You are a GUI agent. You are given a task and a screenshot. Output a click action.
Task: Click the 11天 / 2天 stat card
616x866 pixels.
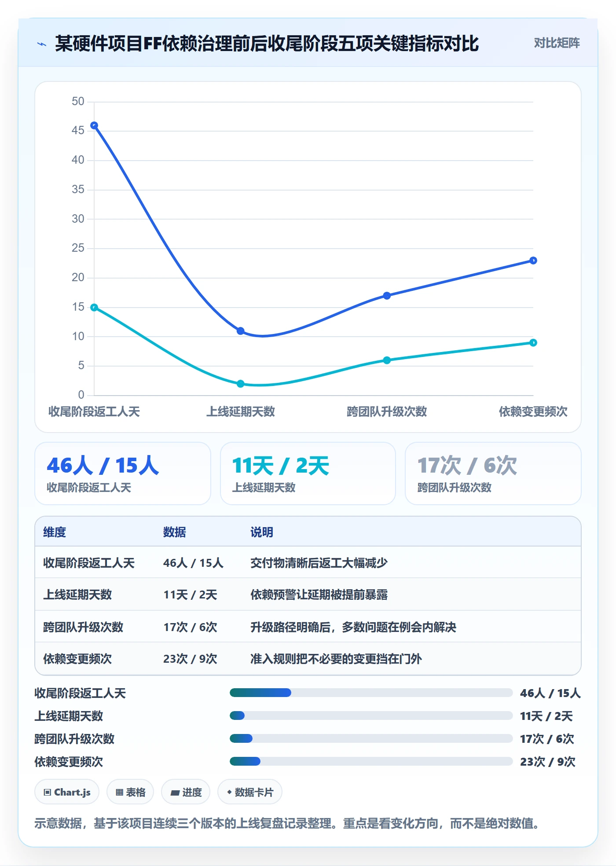[x=308, y=473]
